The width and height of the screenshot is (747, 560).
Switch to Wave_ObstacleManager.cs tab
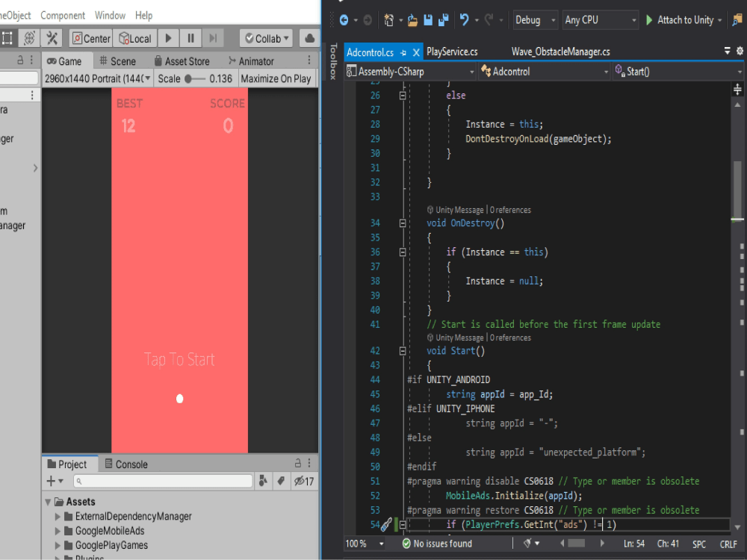(x=561, y=52)
